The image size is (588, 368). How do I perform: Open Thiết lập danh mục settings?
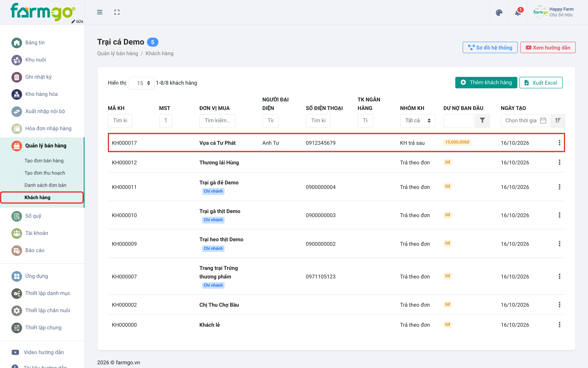tap(48, 293)
